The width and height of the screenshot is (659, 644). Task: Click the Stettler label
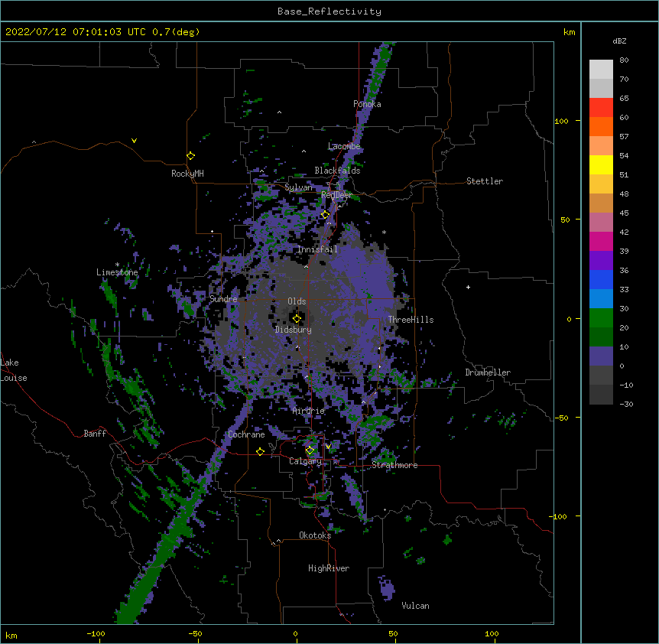click(485, 181)
